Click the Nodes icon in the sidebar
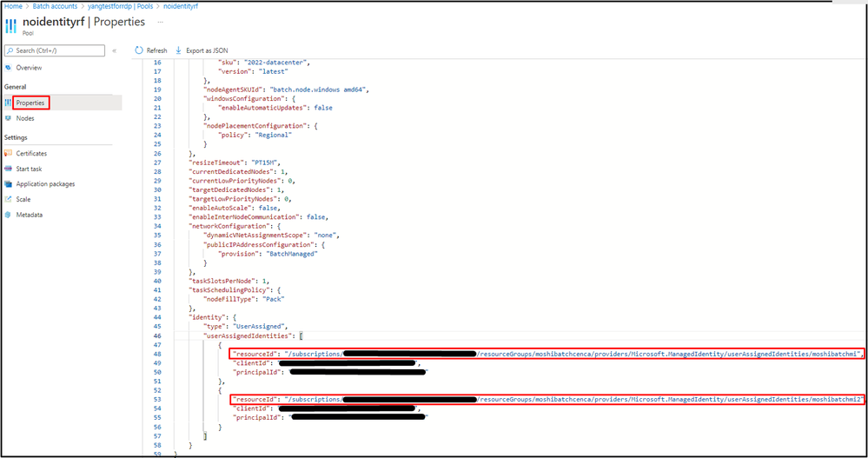This screenshot has height=458, width=868. (8, 118)
